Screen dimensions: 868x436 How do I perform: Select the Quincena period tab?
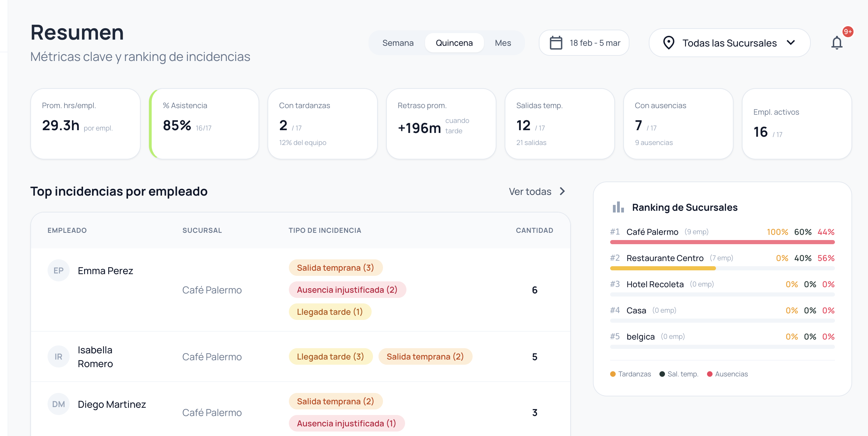pyautogui.click(x=454, y=43)
